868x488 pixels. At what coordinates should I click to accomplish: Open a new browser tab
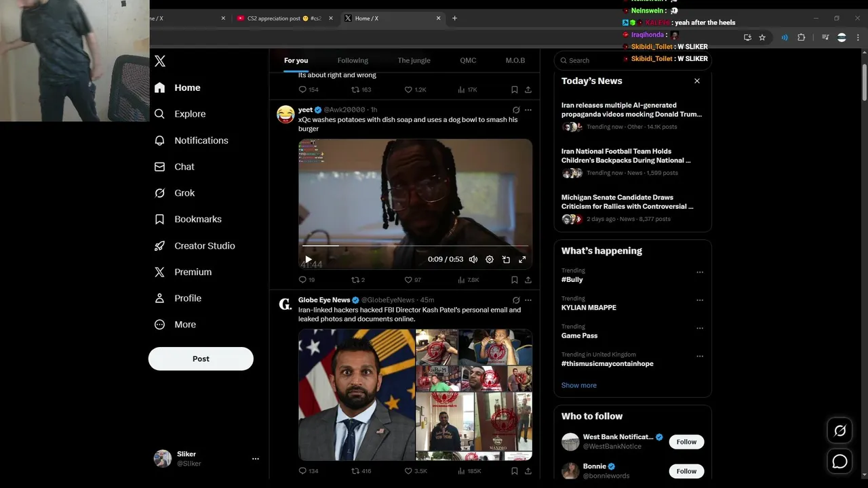point(454,18)
